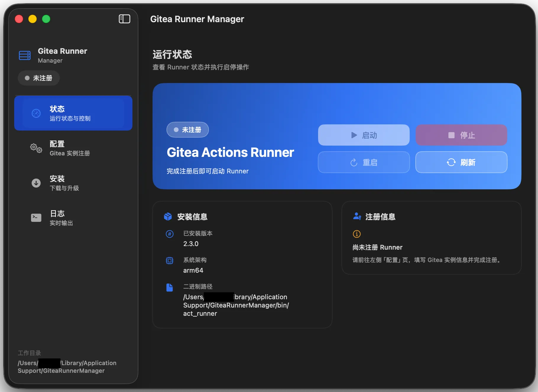Click the 完成注册后即可启动 Runner hint
Image resolution: width=538 pixels, height=392 pixels.
[208, 171]
